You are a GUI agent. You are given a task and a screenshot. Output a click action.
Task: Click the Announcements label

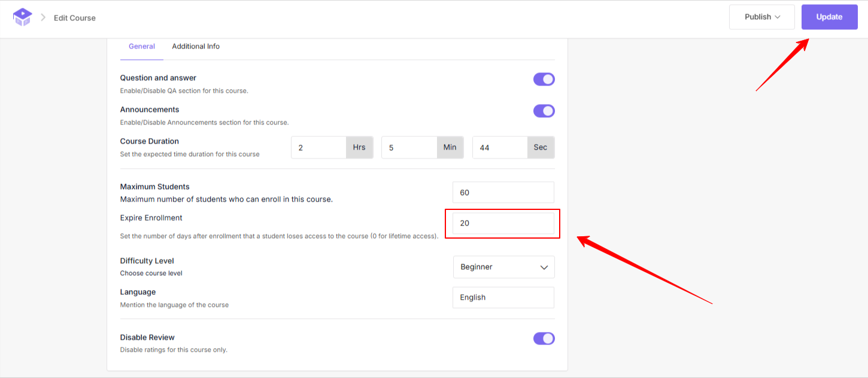(x=150, y=109)
